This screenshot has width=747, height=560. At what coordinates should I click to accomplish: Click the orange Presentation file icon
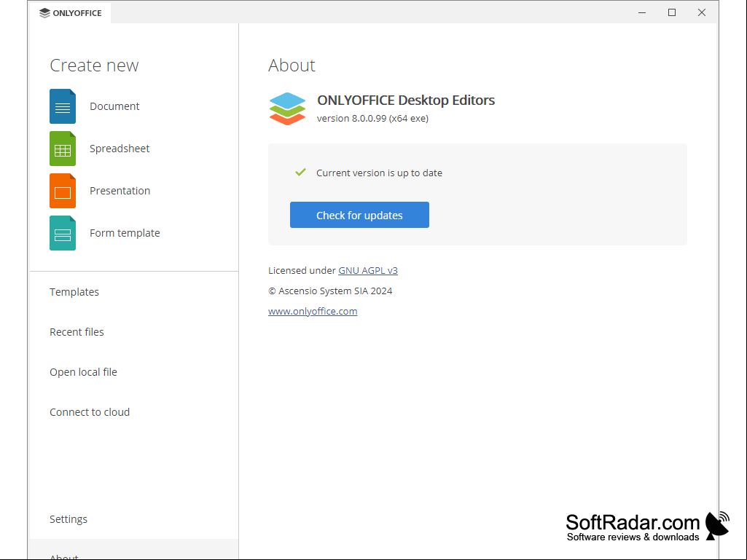coord(63,191)
